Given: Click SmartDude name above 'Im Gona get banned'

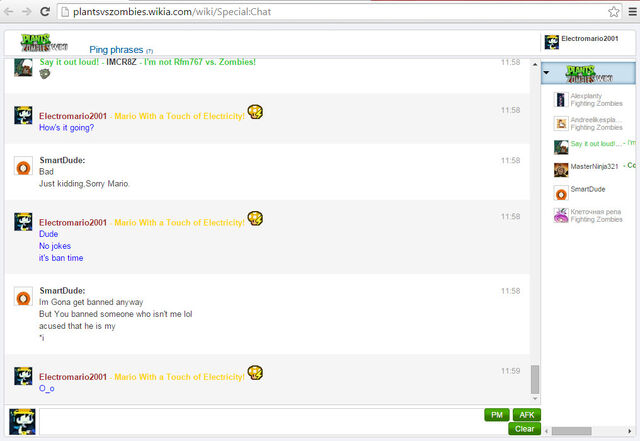Looking at the screenshot, I should (x=62, y=290).
